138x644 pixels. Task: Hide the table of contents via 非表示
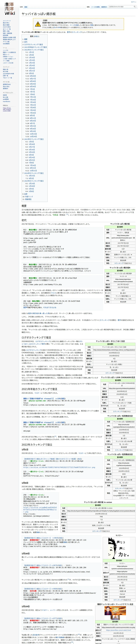tap(36, 36)
